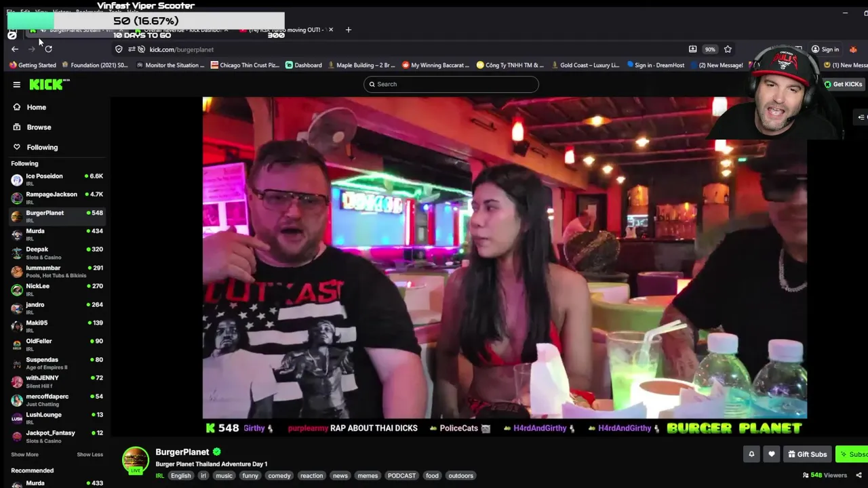Viewport: 868px width, 488px height.
Task: Adjust the 90% zoom level indicator
Action: (710, 49)
